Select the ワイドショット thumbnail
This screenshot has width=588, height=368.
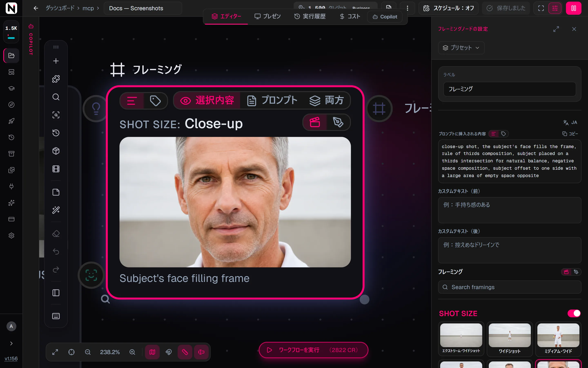(x=510, y=339)
